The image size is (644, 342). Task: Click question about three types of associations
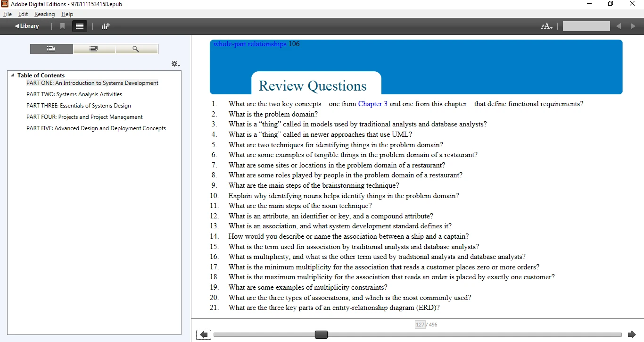coord(350,298)
